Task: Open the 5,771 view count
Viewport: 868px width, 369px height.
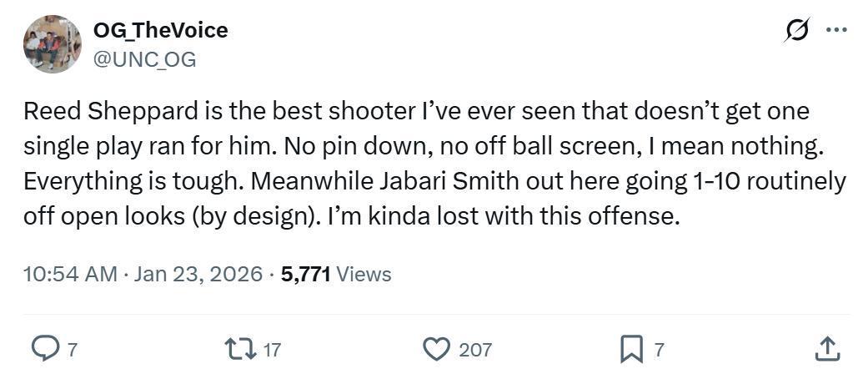Action: (x=306, y=274)
